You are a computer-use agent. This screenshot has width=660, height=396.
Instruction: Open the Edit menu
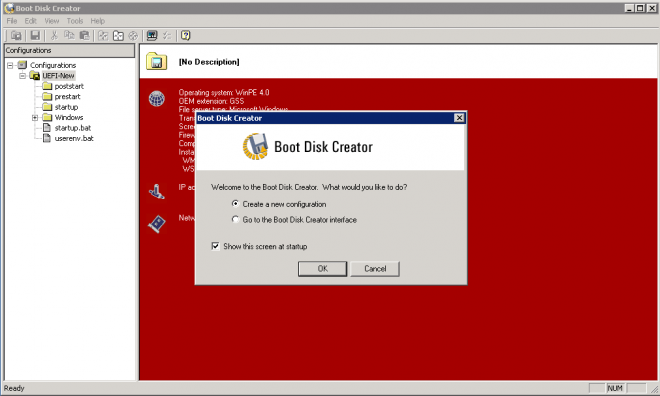click(30, 21)
